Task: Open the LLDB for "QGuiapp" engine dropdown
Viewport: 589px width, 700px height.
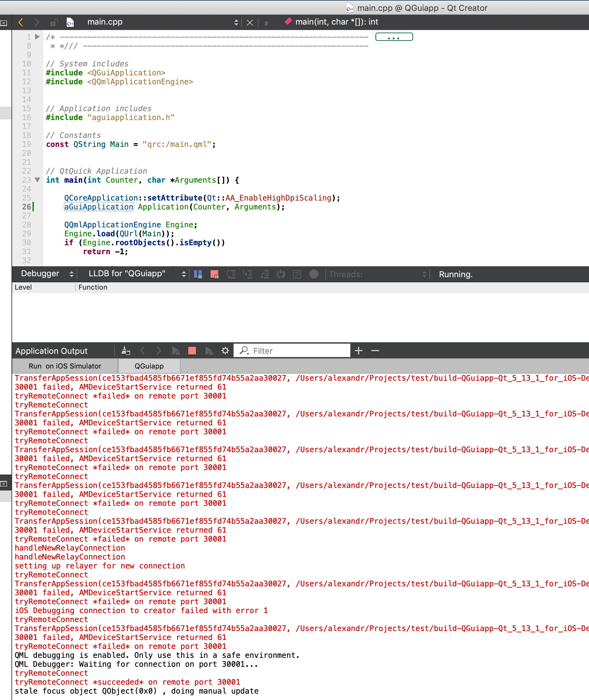Action: click(183, 274)
